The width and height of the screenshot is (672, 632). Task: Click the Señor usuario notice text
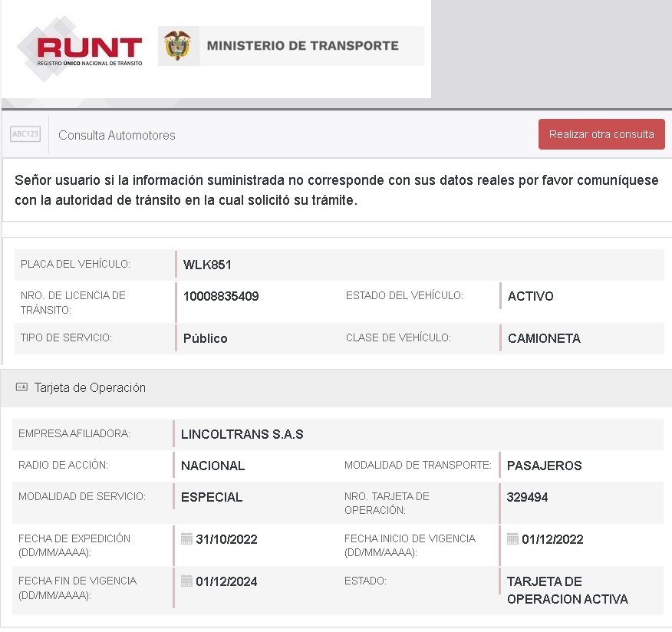[336, 189]
